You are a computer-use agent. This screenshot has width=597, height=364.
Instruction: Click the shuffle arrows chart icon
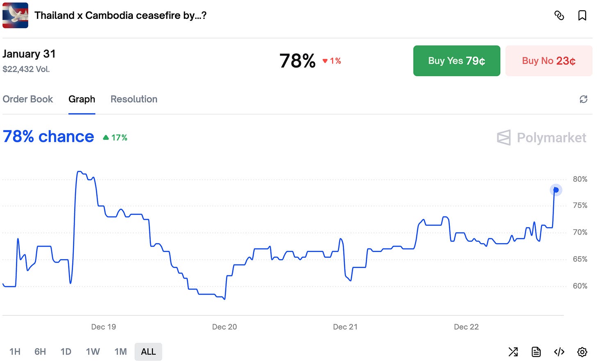[513, 352]
